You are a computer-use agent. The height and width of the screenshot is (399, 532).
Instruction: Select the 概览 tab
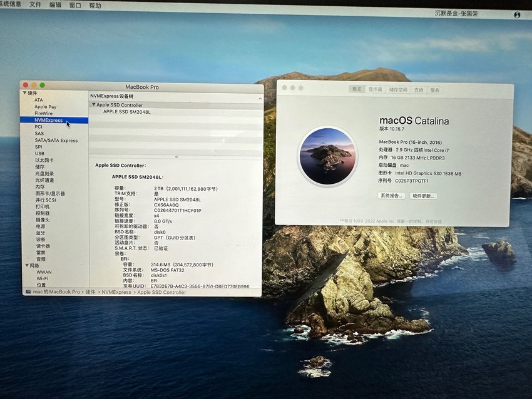pos(357,89)
